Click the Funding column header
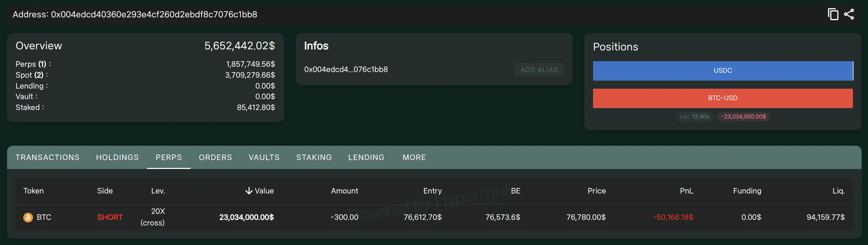868x245 pixels. 747,191
